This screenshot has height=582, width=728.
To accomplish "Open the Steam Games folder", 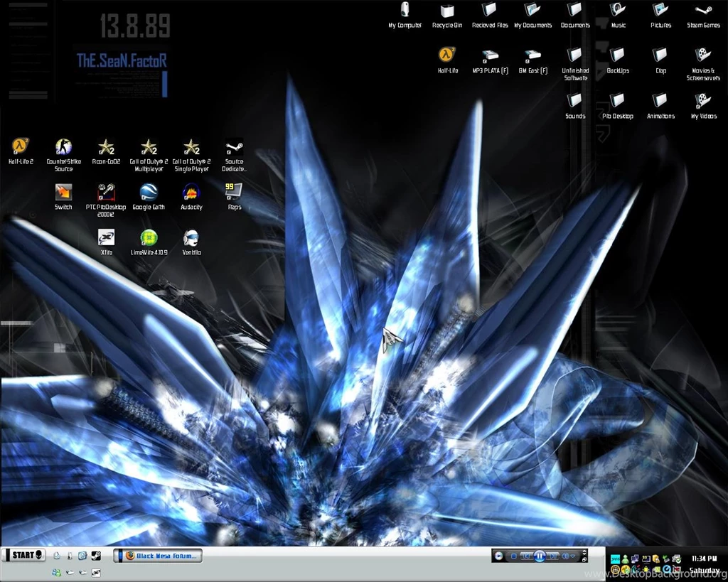I will (x=703, y=11).
